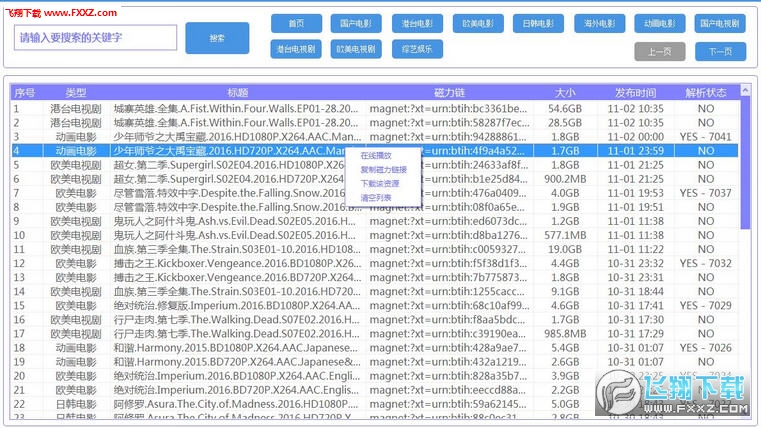
Task: Click the YES - 7037 parse status
Action: coord(705,193)
